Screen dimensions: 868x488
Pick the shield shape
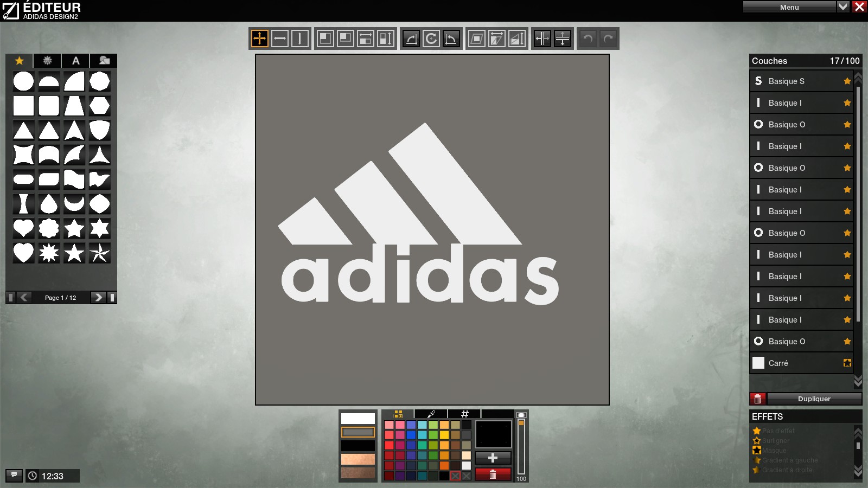click(100, 130)
